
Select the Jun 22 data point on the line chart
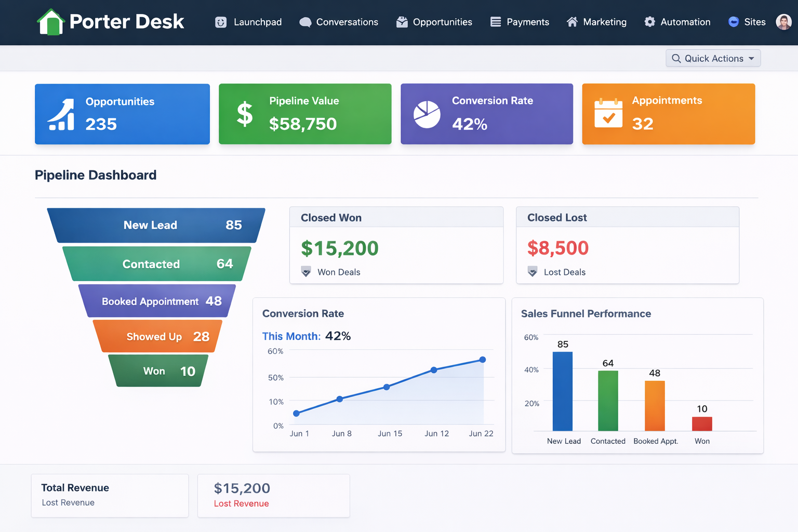click(483, 359)
